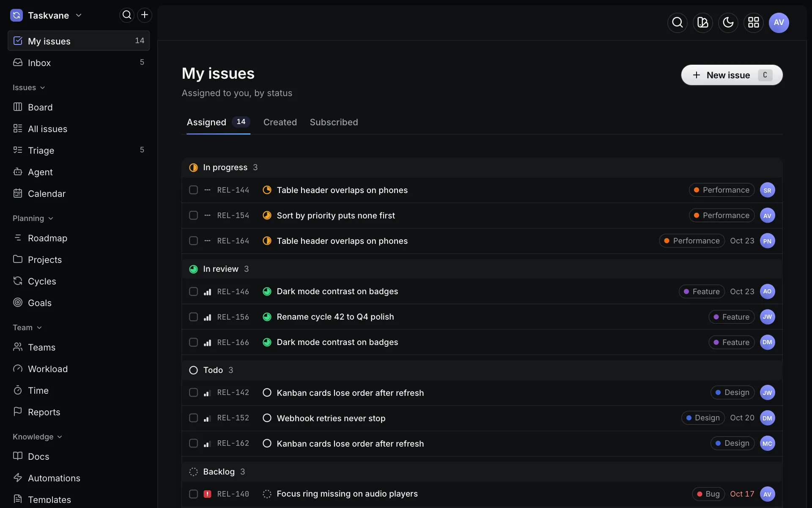Open Goals page
Screen dimensions: 812x508
pyautogui.click(x=79, y=303)
